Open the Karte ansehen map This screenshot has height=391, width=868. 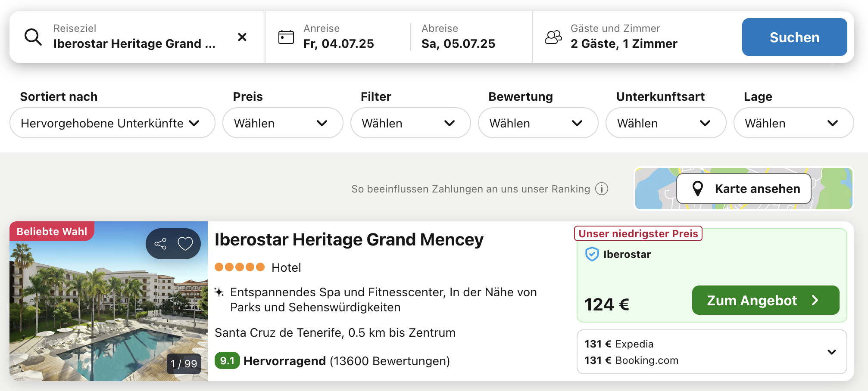coord(744,189)
